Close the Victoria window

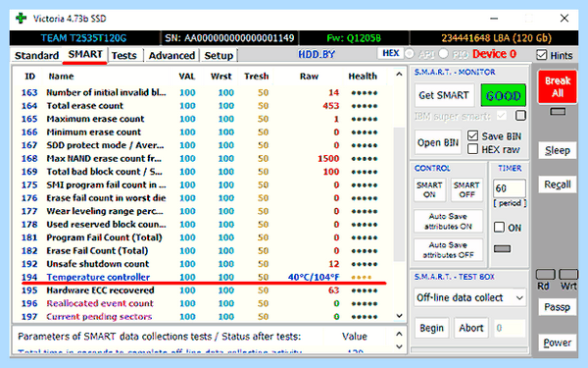coord(564,18)
